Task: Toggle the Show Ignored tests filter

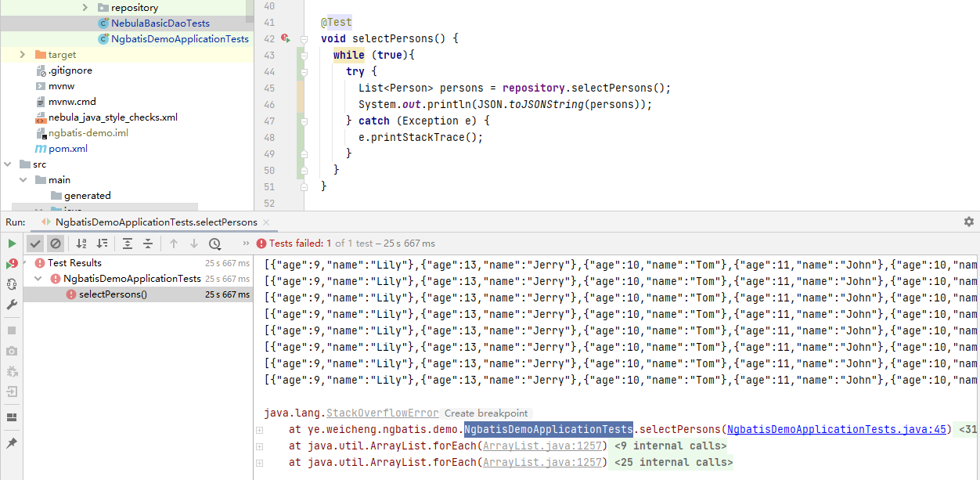Action: 56,244
